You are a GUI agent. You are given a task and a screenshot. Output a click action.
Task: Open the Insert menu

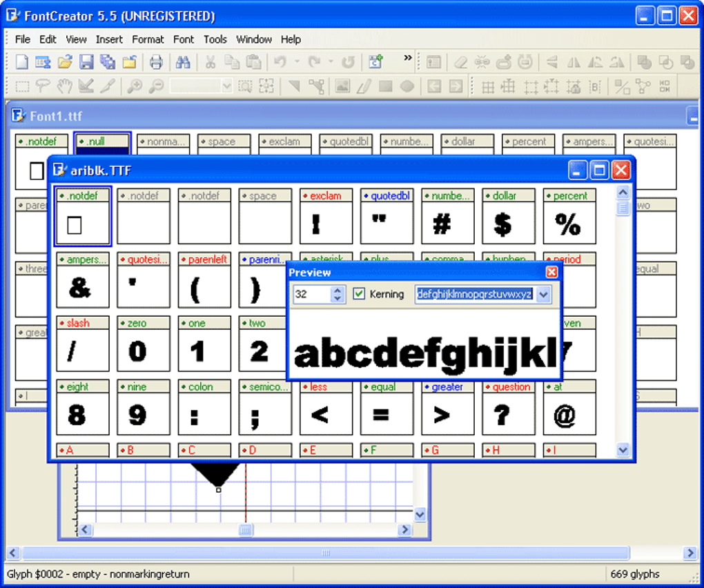coord(109,39)
